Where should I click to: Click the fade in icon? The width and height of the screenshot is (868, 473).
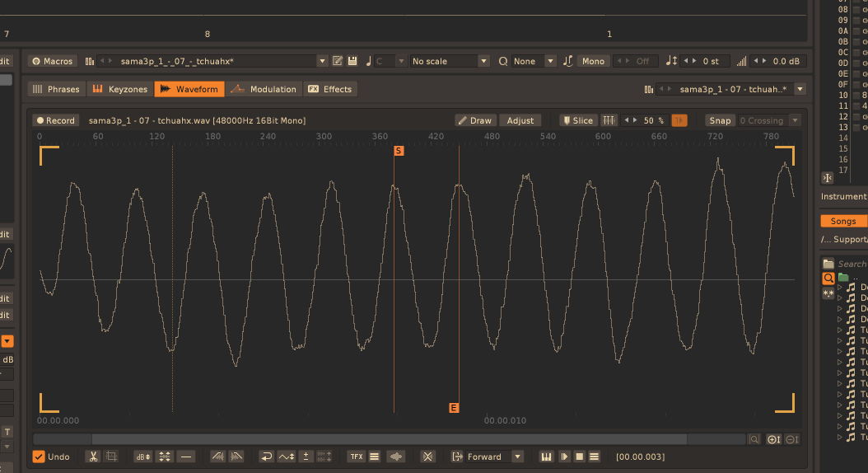point(217,457)
